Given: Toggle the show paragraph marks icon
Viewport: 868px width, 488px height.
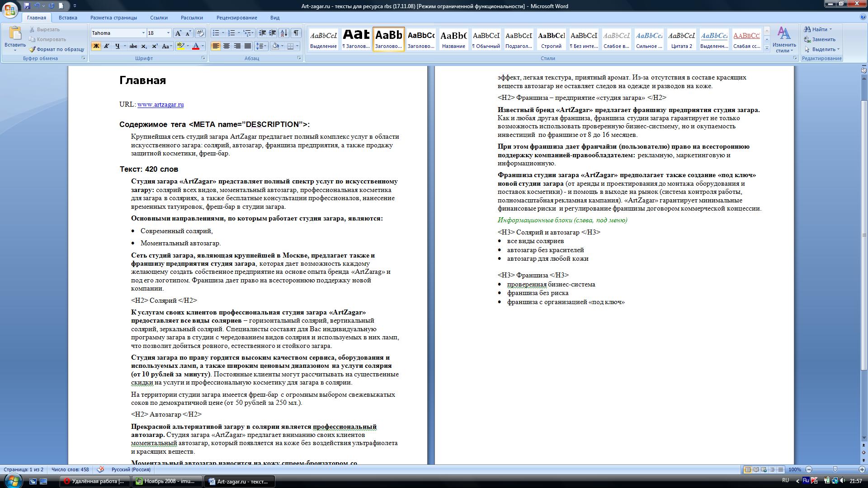Looking at the screenshot, I should 296,33.
